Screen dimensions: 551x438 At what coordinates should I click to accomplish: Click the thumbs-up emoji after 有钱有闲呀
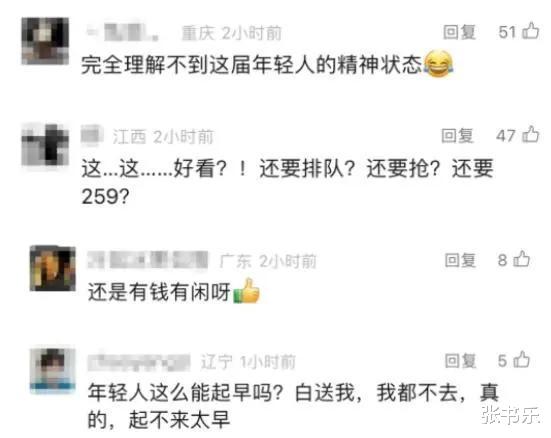pyautogui.click(x=247, y=291)
